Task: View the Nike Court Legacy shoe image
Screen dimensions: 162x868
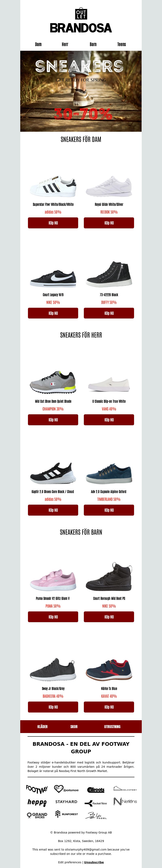Action: (53, 278)
